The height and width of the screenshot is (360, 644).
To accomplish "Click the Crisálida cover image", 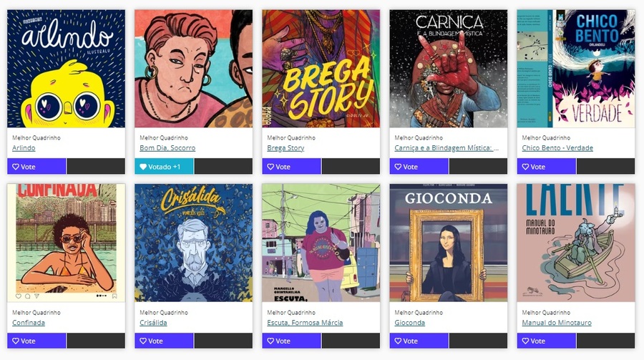I will point(193,243).
